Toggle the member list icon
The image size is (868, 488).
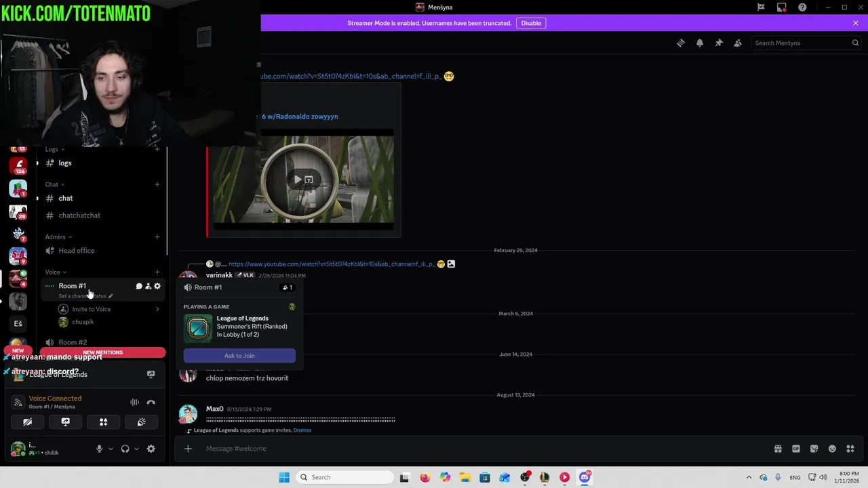click(x=738, y=43)
